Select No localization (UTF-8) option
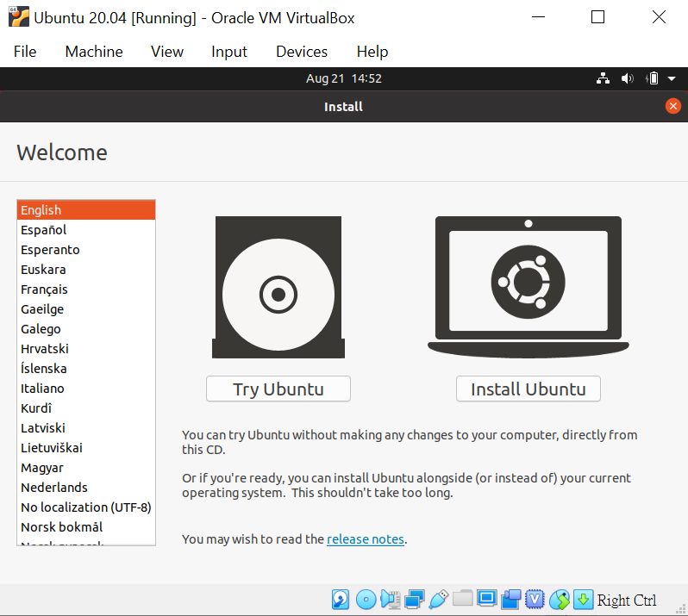 click(x=86, y=507)
